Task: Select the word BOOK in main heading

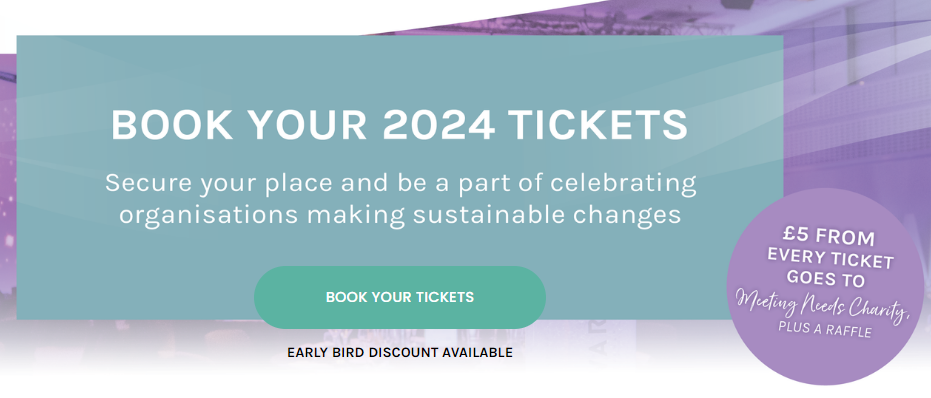Action: click(x=172, y=125)
